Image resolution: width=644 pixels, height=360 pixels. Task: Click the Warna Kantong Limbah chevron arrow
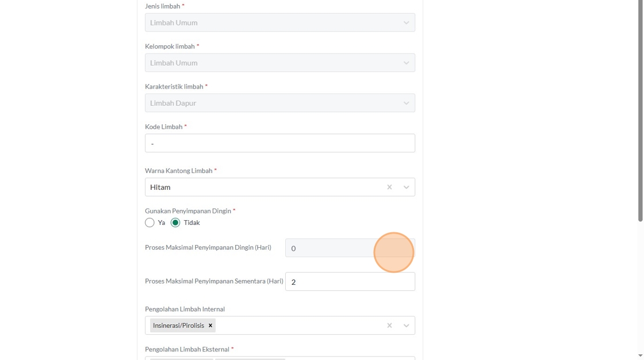pos(407,187)
